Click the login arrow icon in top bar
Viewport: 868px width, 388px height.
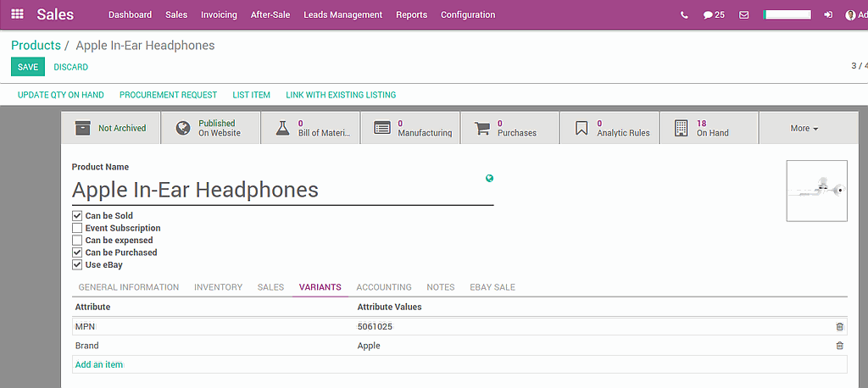[x=828, y=14]
